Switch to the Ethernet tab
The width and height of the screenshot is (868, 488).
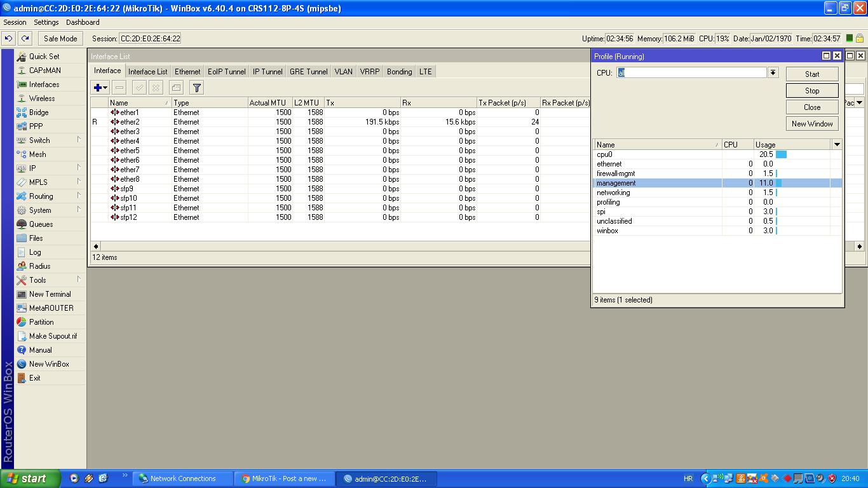[187, 72]
